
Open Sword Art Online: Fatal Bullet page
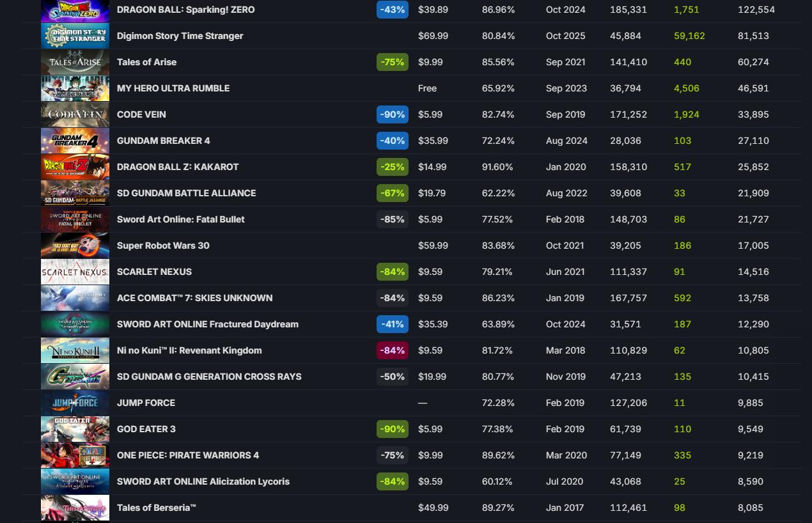point(180,219)
